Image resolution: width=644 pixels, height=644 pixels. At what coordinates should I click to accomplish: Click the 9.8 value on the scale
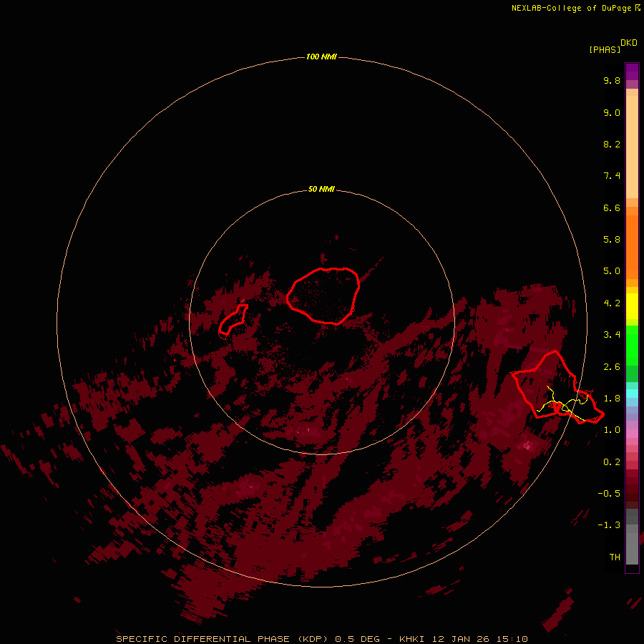click(612, 80)
